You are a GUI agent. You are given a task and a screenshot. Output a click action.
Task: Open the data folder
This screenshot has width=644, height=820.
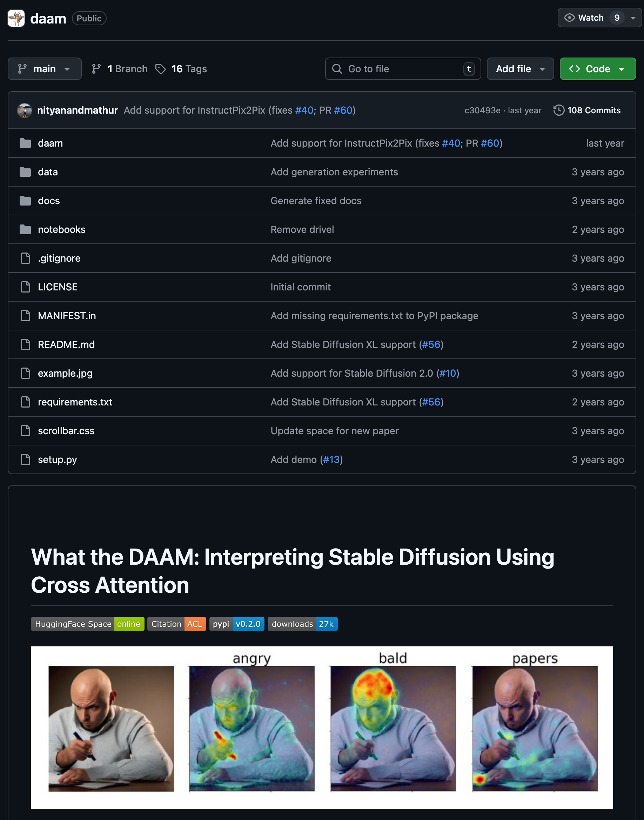(48, 172)
